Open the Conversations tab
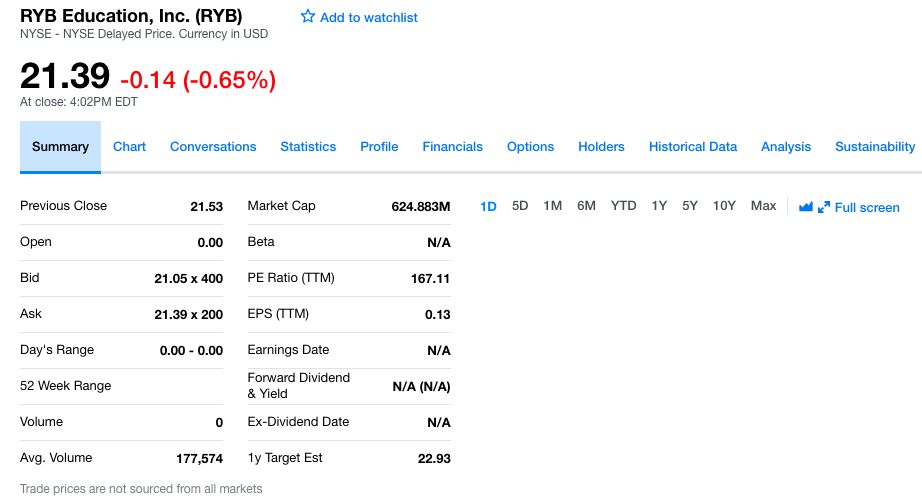 coord(213,147)
